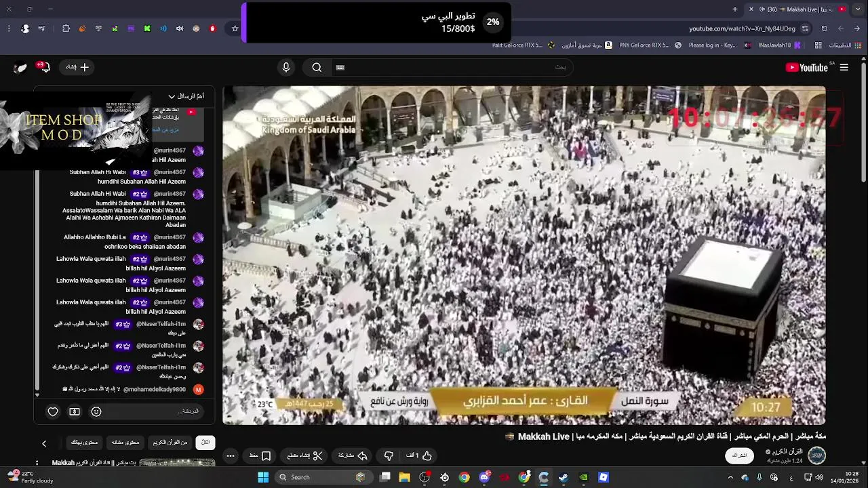
Task: Start voice search with the microphone
Action: (x=286, y=67)
